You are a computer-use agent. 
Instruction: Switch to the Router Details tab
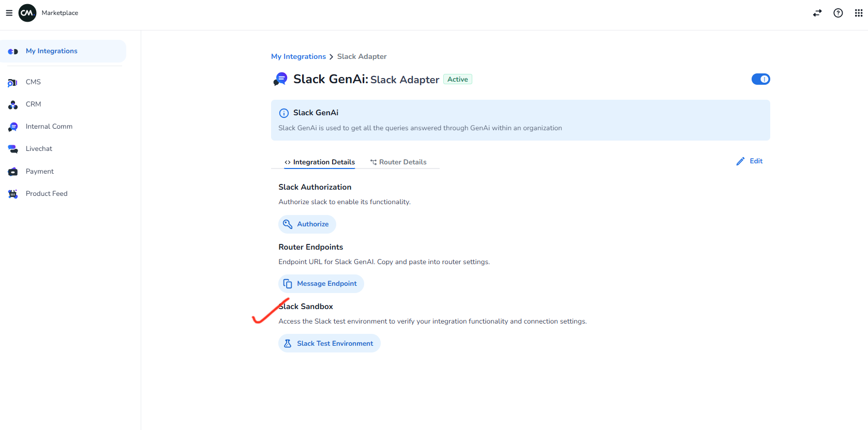[x=398, y=162]
